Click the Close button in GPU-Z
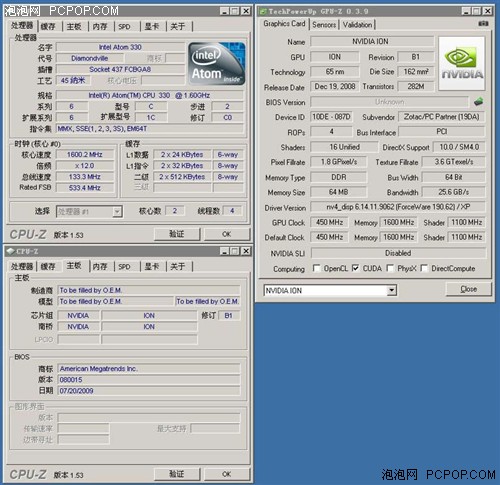 coord(468,289)
